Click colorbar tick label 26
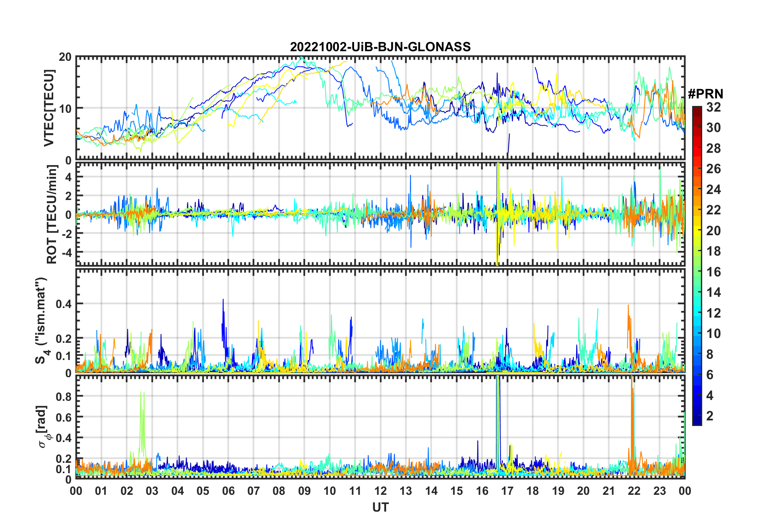 (x=713, y=168)
